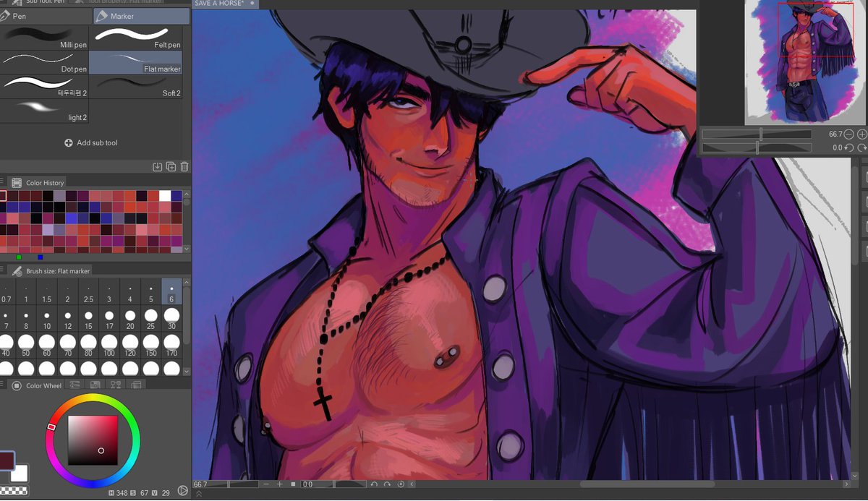Screen dimensions: 868x501
Task: Click the green indicator below Color History
Action: (x=19, y=257)
